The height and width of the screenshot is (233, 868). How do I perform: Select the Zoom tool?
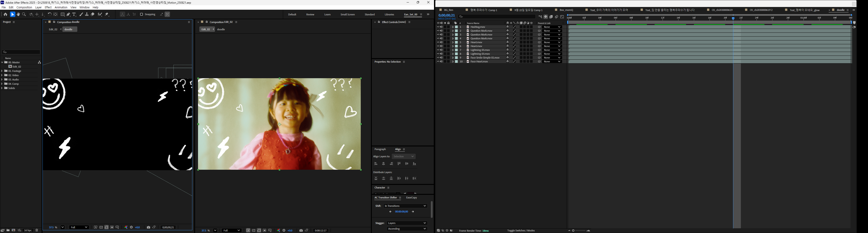point(24,14)
